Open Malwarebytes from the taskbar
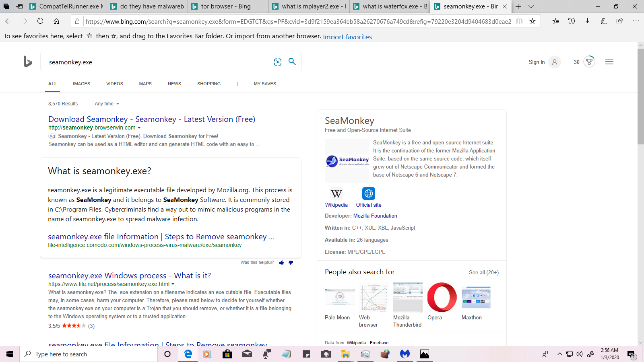644x362 pixels. click(x=405, y=354)
